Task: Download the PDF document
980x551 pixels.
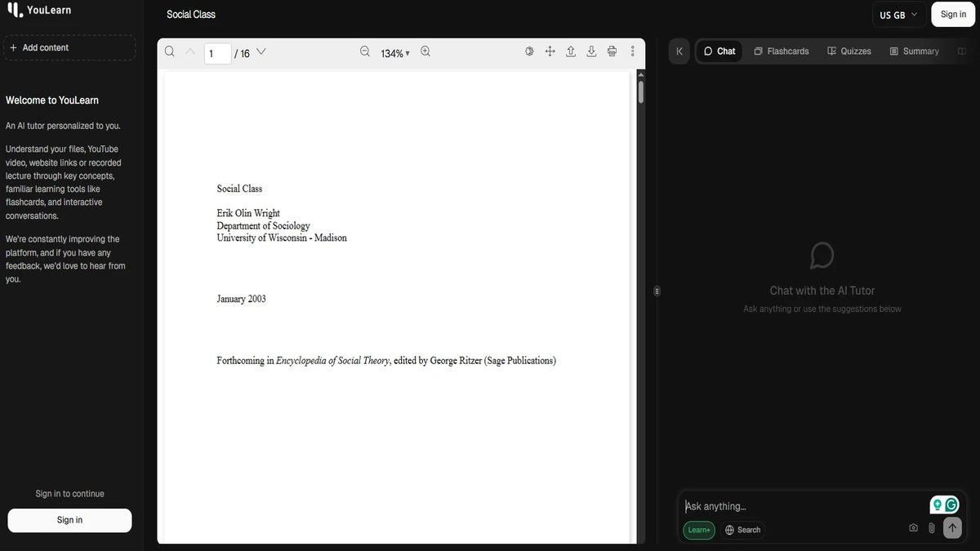Action: point(591,51)
